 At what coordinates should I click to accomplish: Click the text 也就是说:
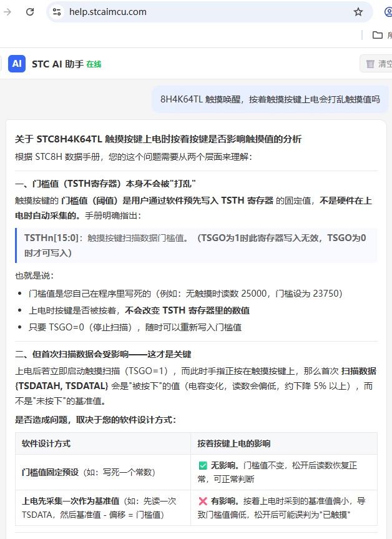34,275
